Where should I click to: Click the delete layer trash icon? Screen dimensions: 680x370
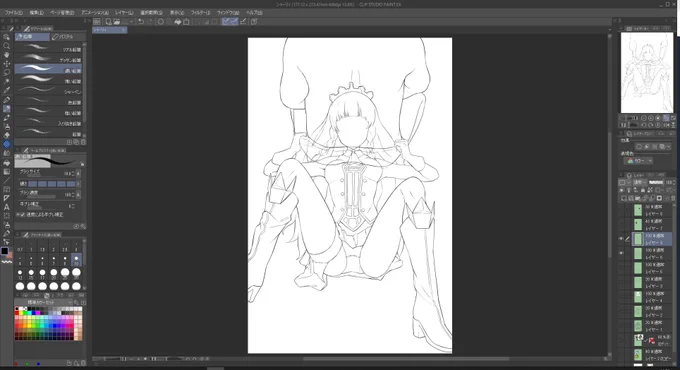click(673, 198)
